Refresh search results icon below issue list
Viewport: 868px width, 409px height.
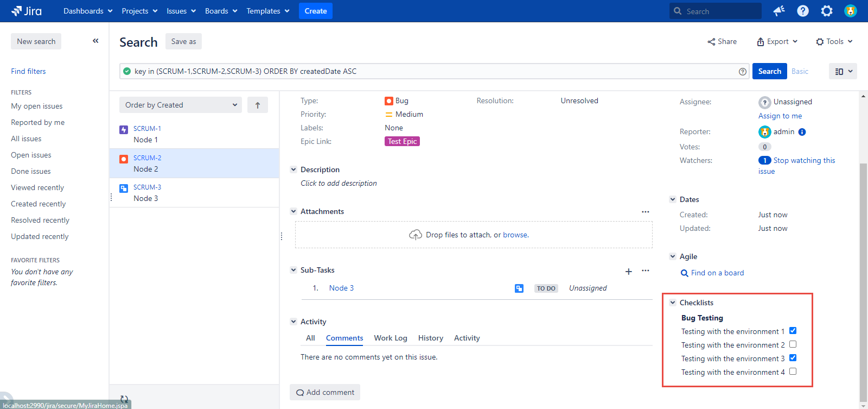[x=124, y=399]
